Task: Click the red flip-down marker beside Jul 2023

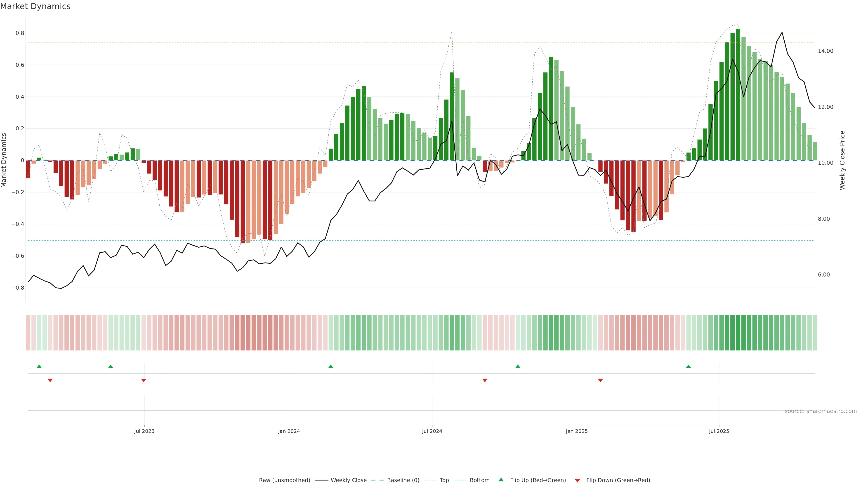Action: pos(144,380)
